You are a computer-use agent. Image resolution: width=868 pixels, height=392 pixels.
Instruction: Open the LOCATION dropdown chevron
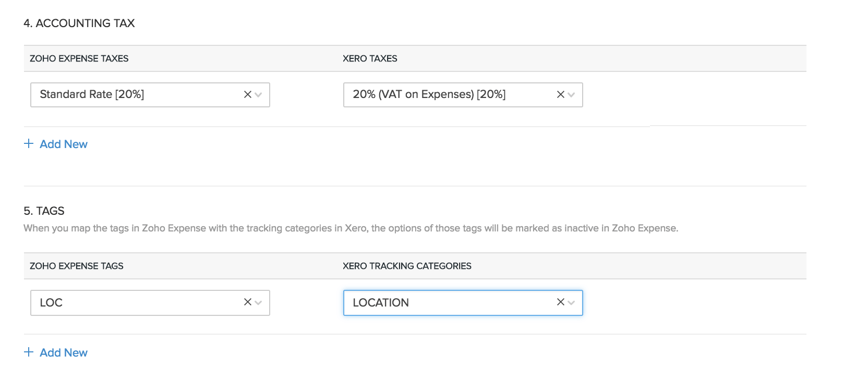[x=571, y=302]
